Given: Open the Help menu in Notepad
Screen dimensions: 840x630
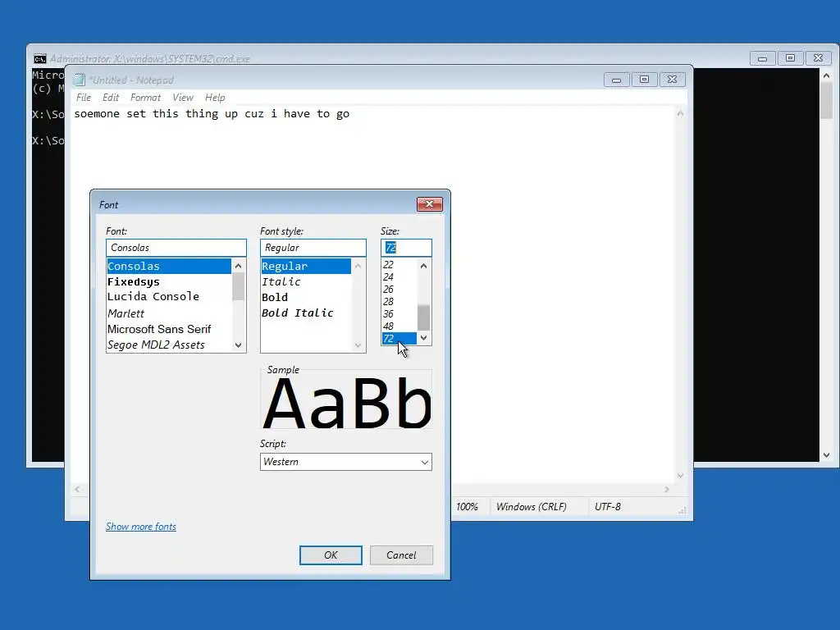Looking at the screenshot, I should (x=215, y=98).
